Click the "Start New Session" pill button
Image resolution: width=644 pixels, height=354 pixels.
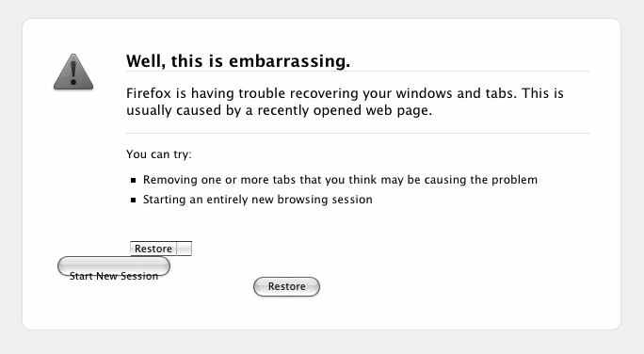(114, 266)
